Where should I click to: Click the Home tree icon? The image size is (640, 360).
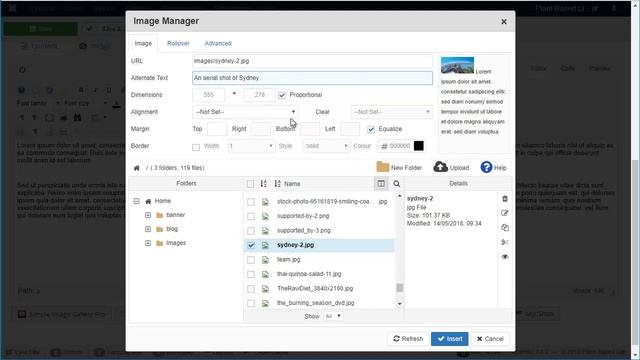[x=148, y=201]
